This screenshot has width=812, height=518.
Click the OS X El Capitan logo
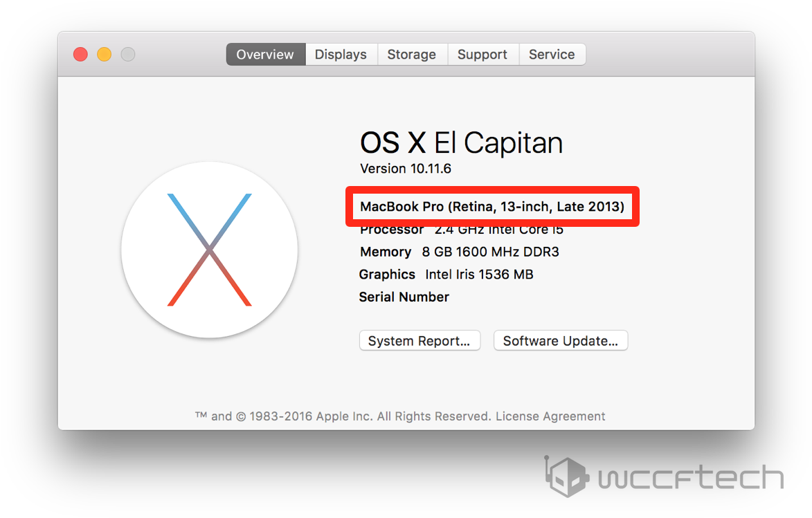(x=209, y=250)
